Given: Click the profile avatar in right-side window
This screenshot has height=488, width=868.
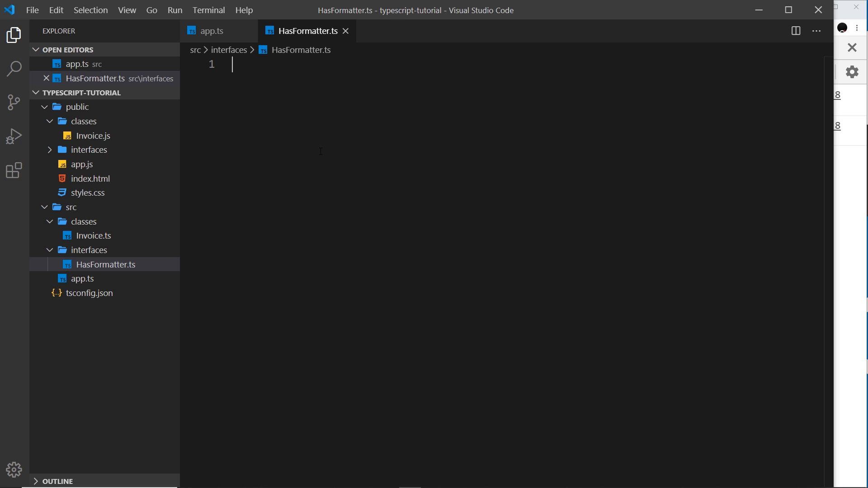Looking at the screenshot, I should [x=842, y=28].
